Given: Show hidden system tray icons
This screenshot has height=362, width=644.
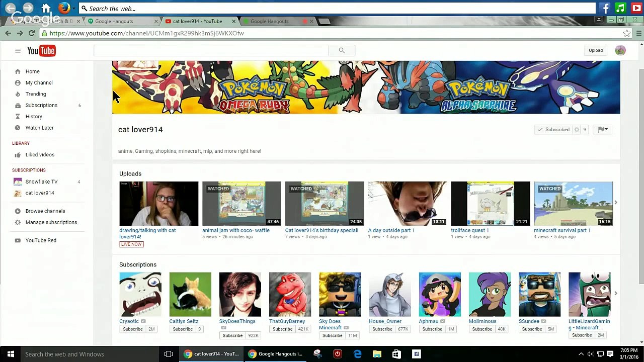Looking at the screenshot, I should coord(581,354).
